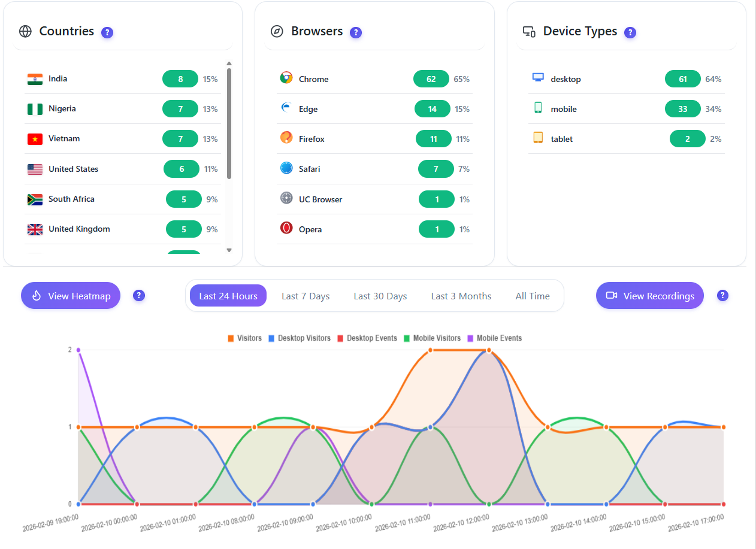Click View Recordings
This screenshot has width=756, height=549.
tap(649, 295)
